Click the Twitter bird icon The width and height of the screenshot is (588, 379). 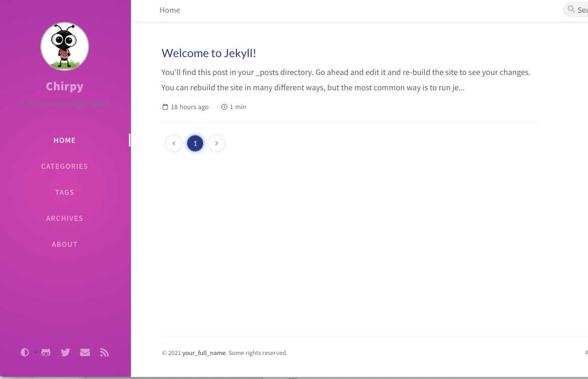point(65,352)
